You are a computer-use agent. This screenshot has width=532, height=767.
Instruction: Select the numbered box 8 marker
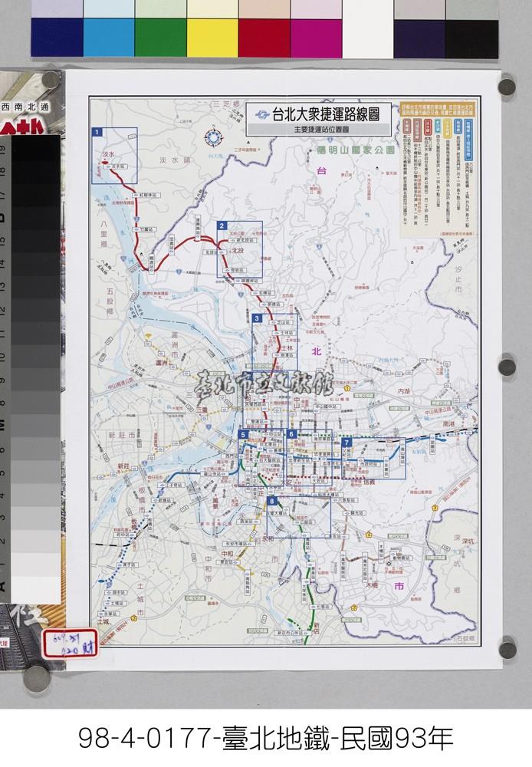tap(271, 501)
